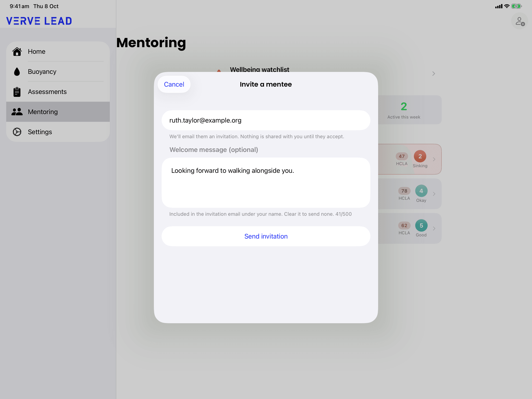Tap the Wi-Fi status icon
The height and width of the screenshot is (399, 532).
click(x=507, y=6)
